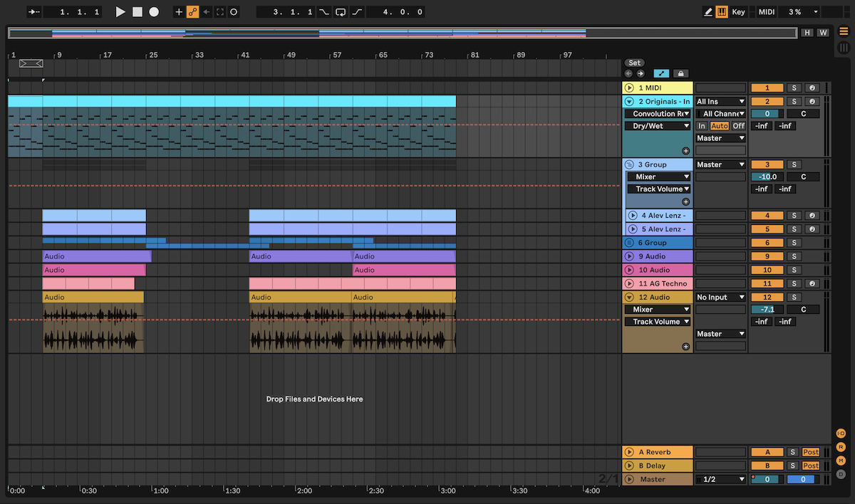Click the Re-enable Automation arrow

click(x=207, y=12)
